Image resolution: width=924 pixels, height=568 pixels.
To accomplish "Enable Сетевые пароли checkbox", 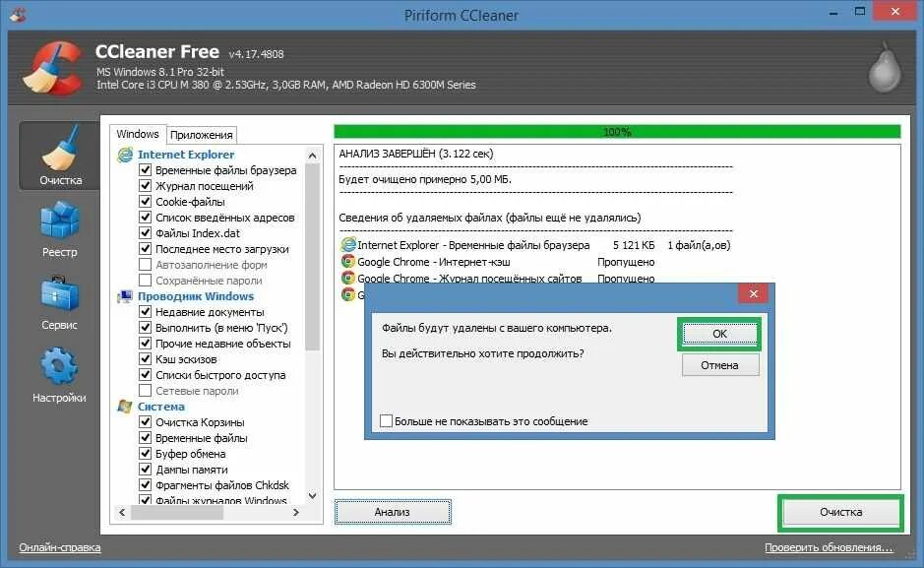I will click(145, 391).
